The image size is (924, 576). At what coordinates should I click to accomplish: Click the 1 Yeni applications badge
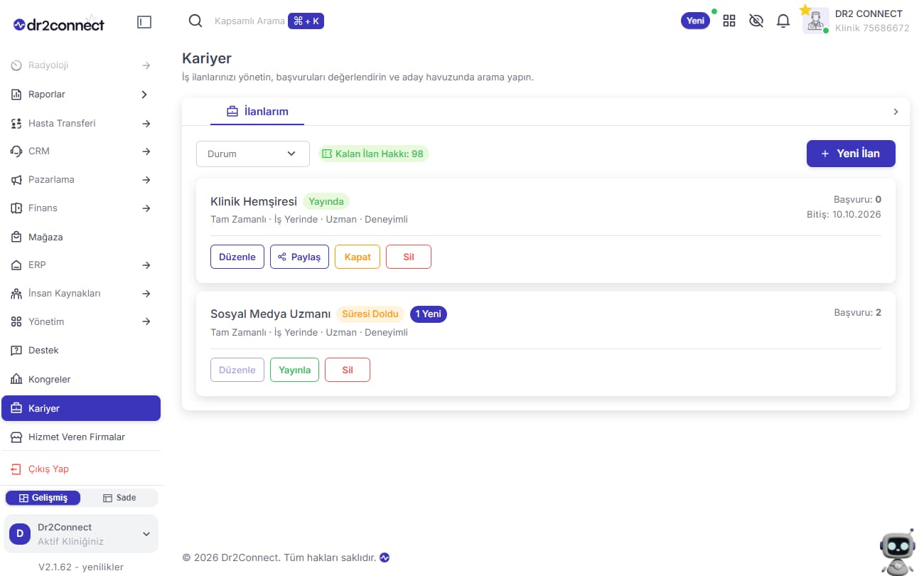click(429, 314)
